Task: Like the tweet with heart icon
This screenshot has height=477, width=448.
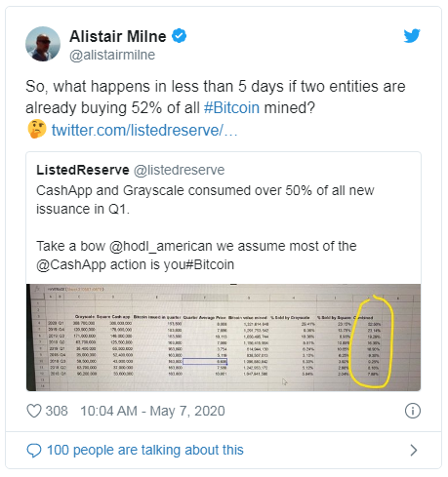Action: point(34,411)
